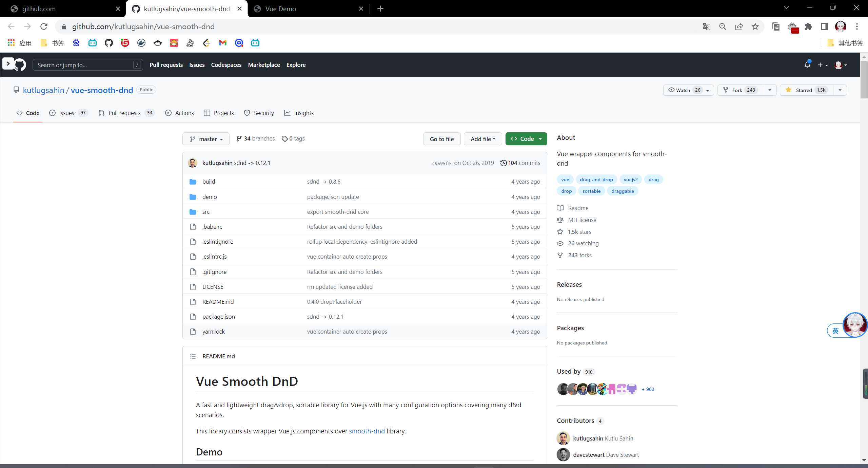
Task: Click the Go to file button
Action: [x=441, y=139]
